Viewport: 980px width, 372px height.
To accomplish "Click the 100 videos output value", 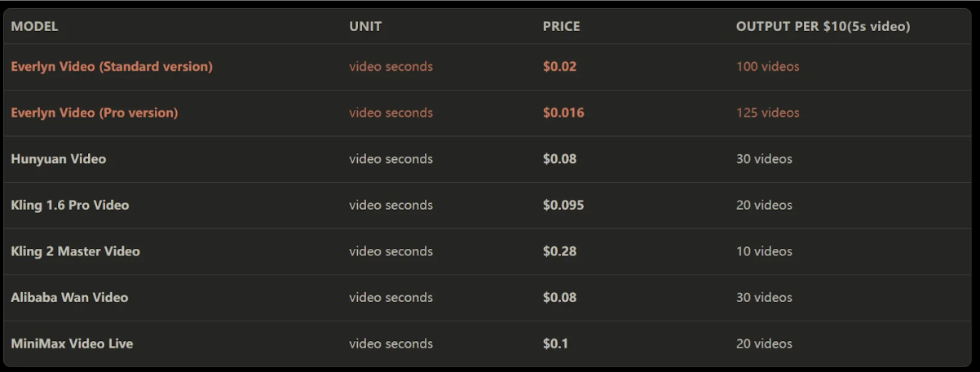I will (768, 67).
